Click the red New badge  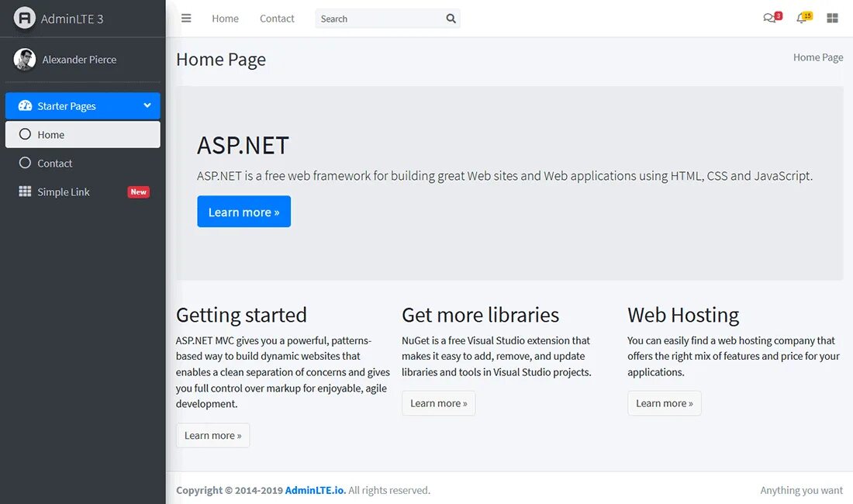click(139, 192)
